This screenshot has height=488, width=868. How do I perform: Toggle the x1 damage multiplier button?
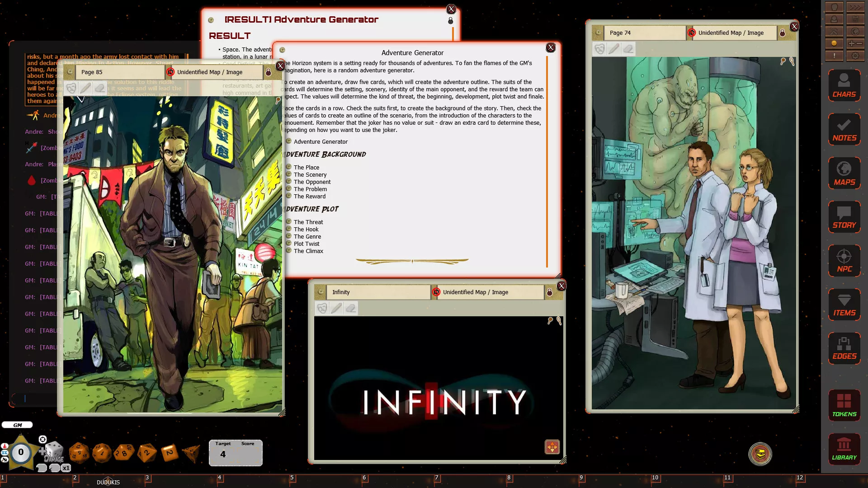coord(66,468)
